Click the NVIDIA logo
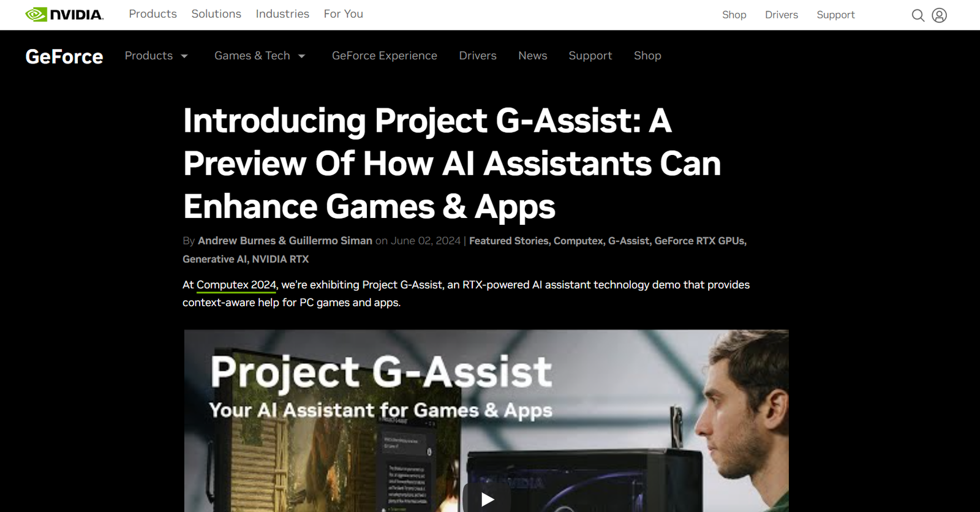The width and height of the screenshot is (980, 512). 64,14
